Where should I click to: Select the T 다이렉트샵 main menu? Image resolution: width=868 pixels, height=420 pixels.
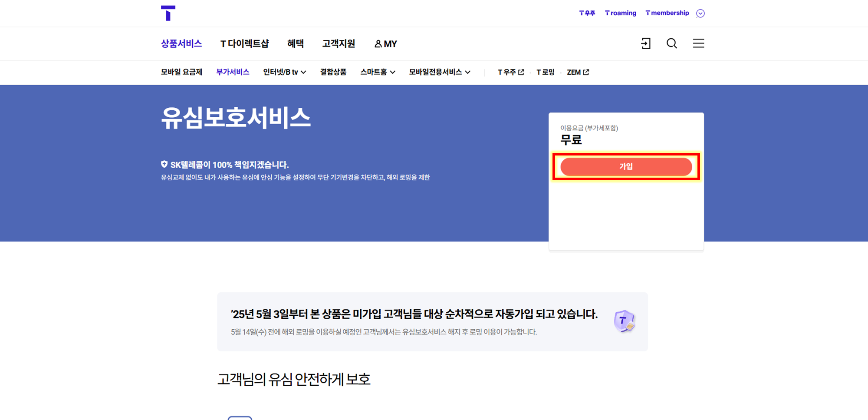click(x=245, y=43)
